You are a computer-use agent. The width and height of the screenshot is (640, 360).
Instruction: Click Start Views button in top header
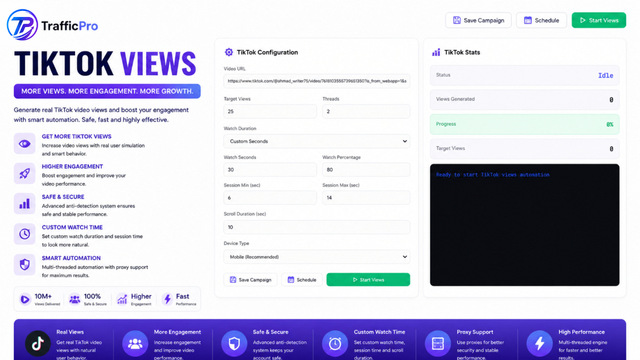[599, 20]
